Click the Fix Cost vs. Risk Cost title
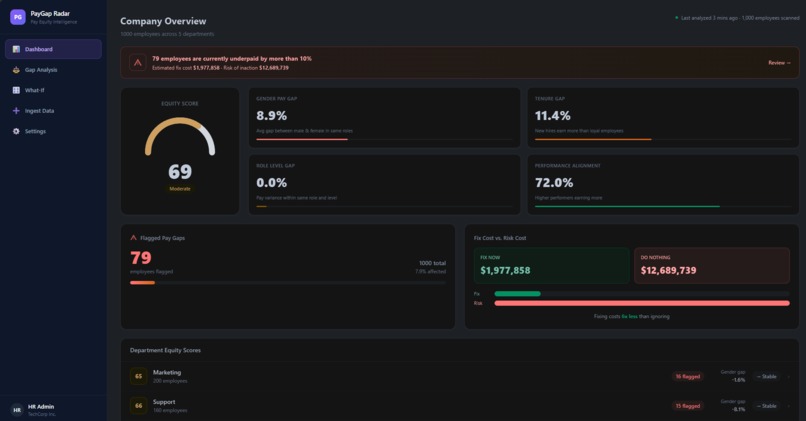This screenshot has width=806, height=421. pos(500,238)
